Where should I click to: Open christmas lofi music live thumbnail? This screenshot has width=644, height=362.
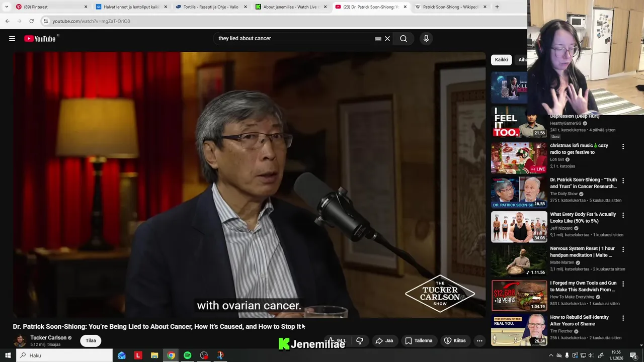pos(519,158)
